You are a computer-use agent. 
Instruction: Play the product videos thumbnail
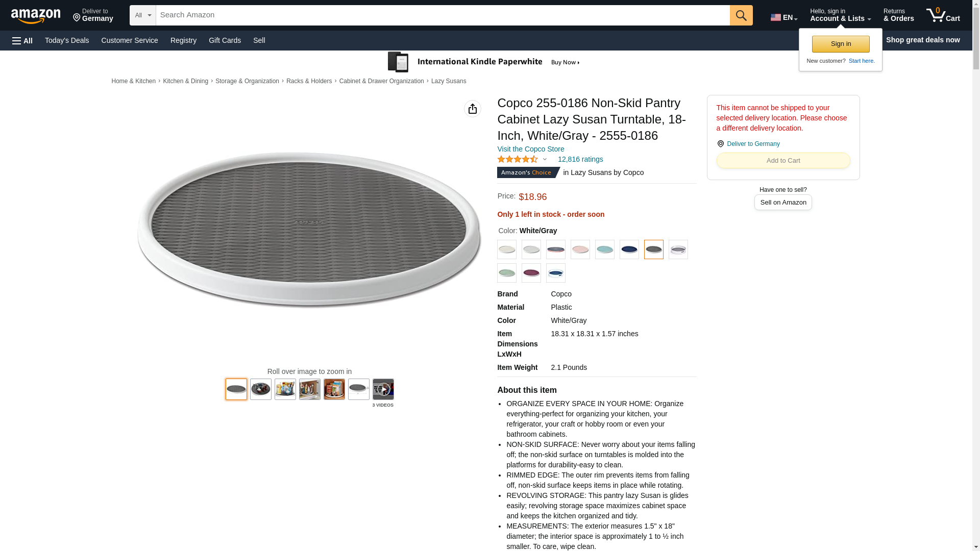coord(383,389)
